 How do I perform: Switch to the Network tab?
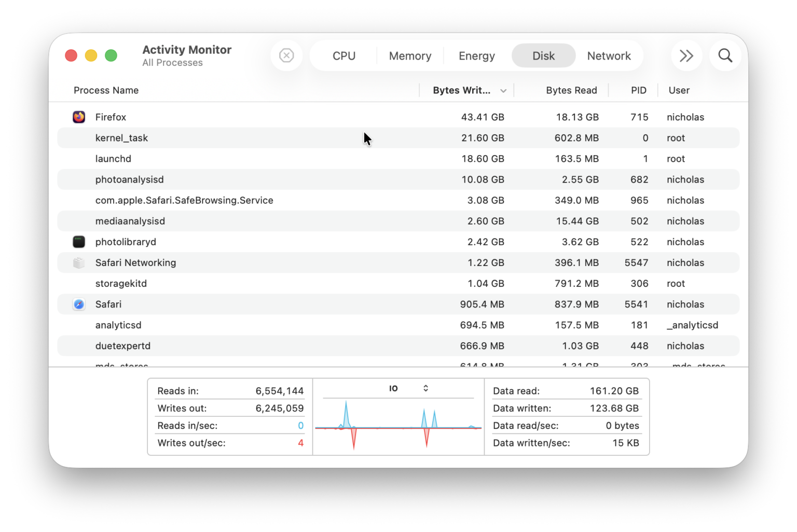click(x=609, y=56)
